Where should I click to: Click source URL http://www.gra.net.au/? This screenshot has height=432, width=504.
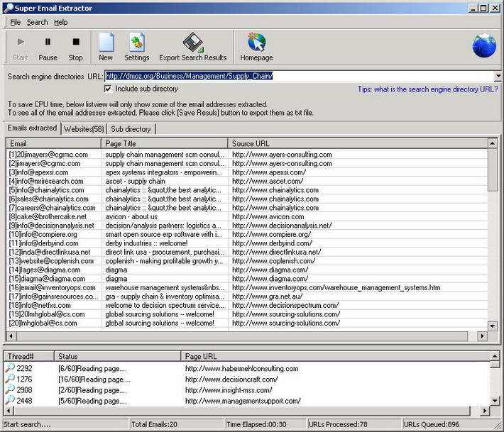pos(267,297)
